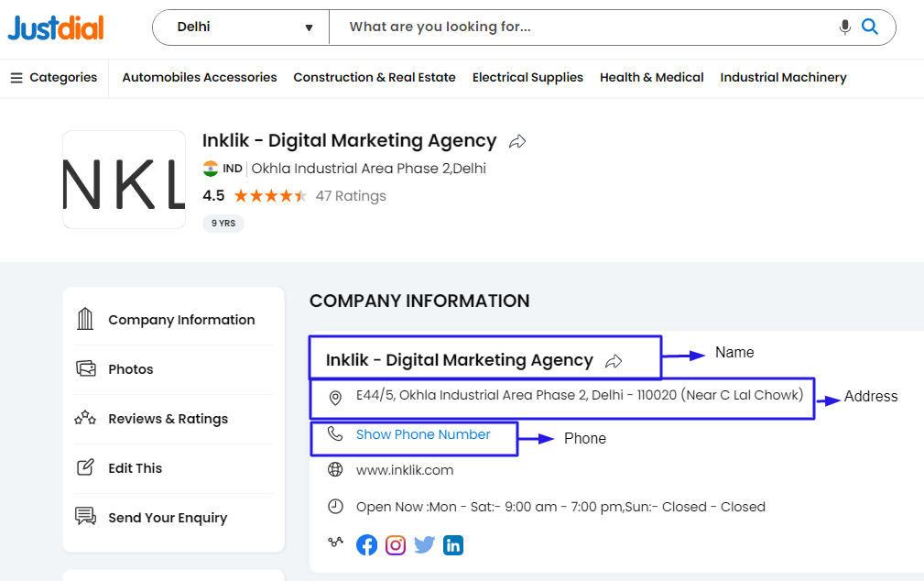Open Inklik's Twitter page
This screenshot has width=924, height=581.
424,544
